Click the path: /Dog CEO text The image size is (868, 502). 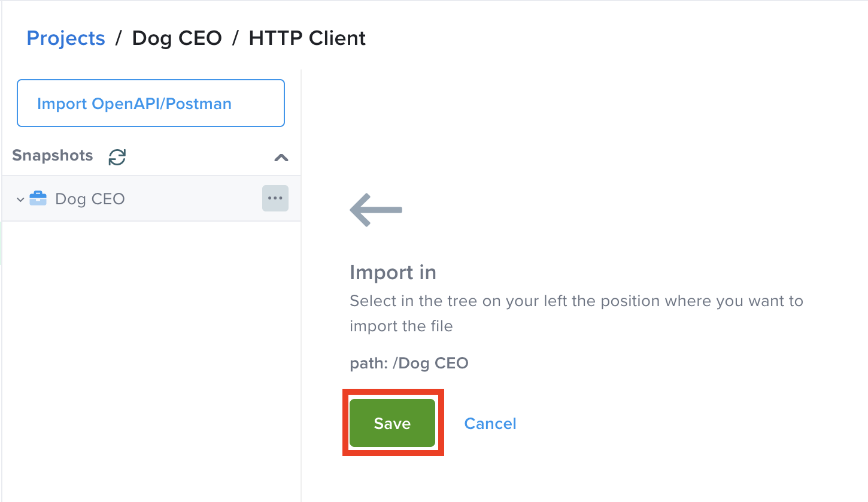click(409, 362)
